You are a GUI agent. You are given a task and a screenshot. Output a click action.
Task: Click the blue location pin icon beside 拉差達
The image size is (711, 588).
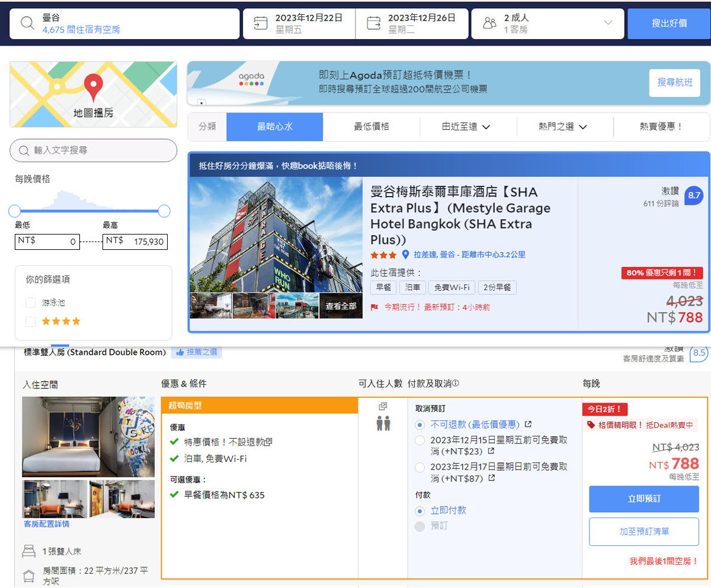pyautogui.click(x=405, y=255)
